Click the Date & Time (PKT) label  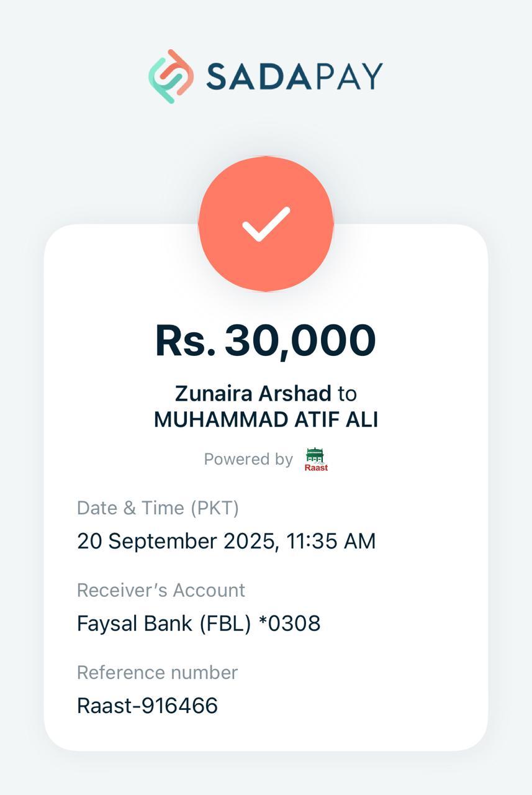pos(158,507)
